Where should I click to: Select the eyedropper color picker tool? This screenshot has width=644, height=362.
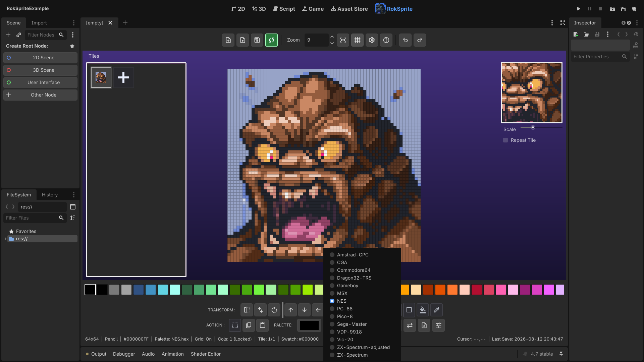tap(436, 310)
